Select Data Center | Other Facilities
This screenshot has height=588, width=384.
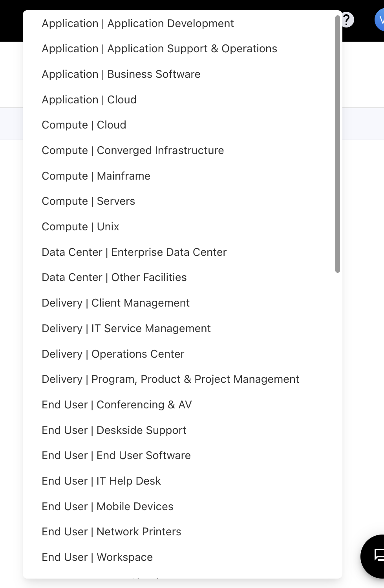click(114, 277)
